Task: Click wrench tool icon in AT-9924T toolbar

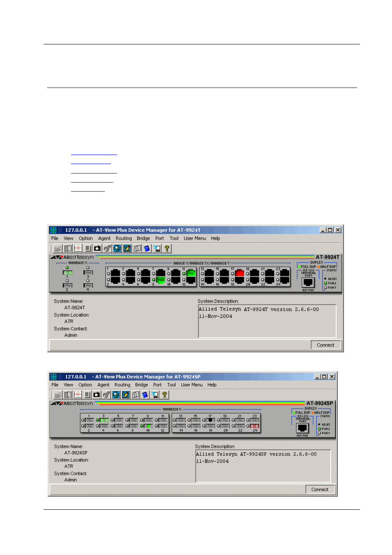Action: [x=107, y=248]
